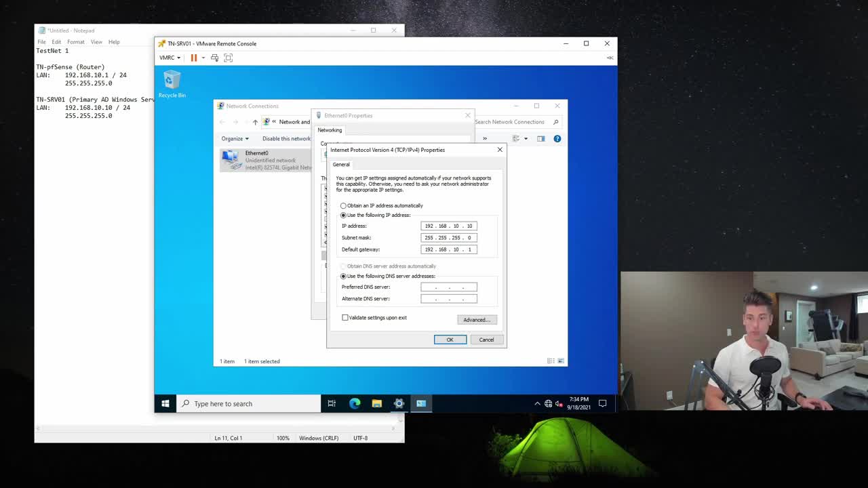Click the taskbar clock showing 7:34 PM
This screenshot has width=868, height=488.
click(580, 403)
